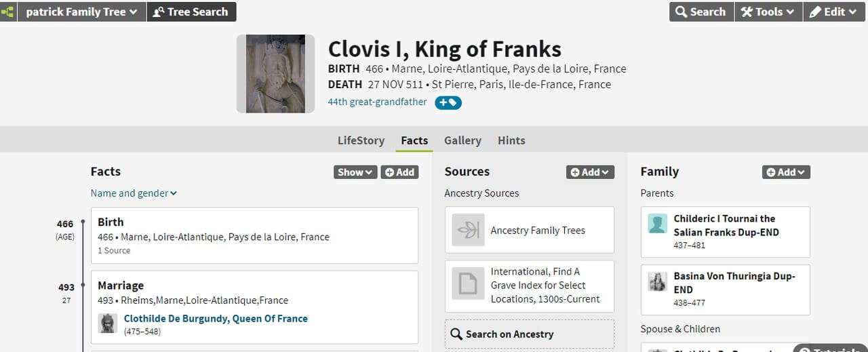Screen dimensions: 868x352
Task: Expand the Edit dropdown
Action: click(x=833, y=12)
